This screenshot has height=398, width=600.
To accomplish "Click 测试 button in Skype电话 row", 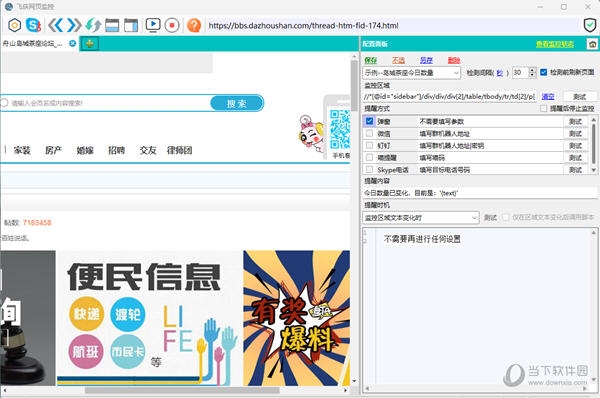I will 575,170.
